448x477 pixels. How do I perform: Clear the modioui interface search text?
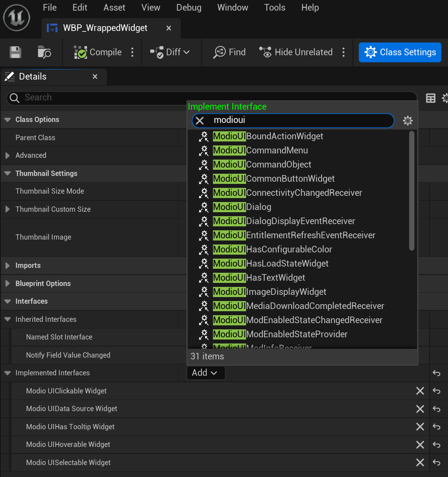pyautogui.click(x=200, y=121)
